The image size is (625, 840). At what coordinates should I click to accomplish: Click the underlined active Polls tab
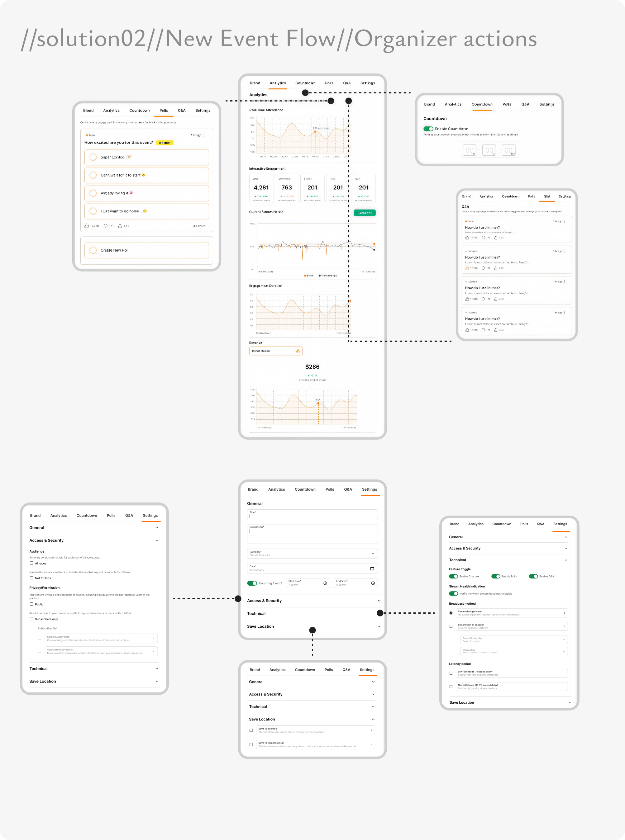tap(164, 111)
